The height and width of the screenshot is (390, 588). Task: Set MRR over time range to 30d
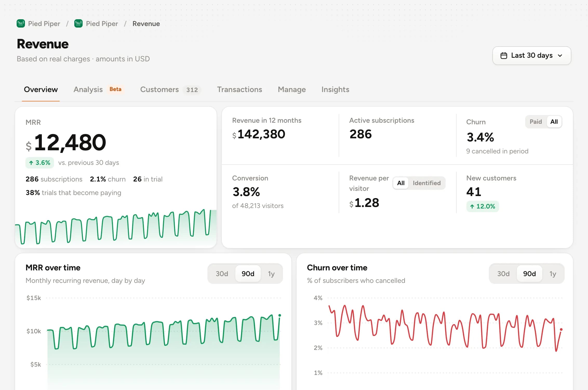pyautogui.click(x=222, y=274)
